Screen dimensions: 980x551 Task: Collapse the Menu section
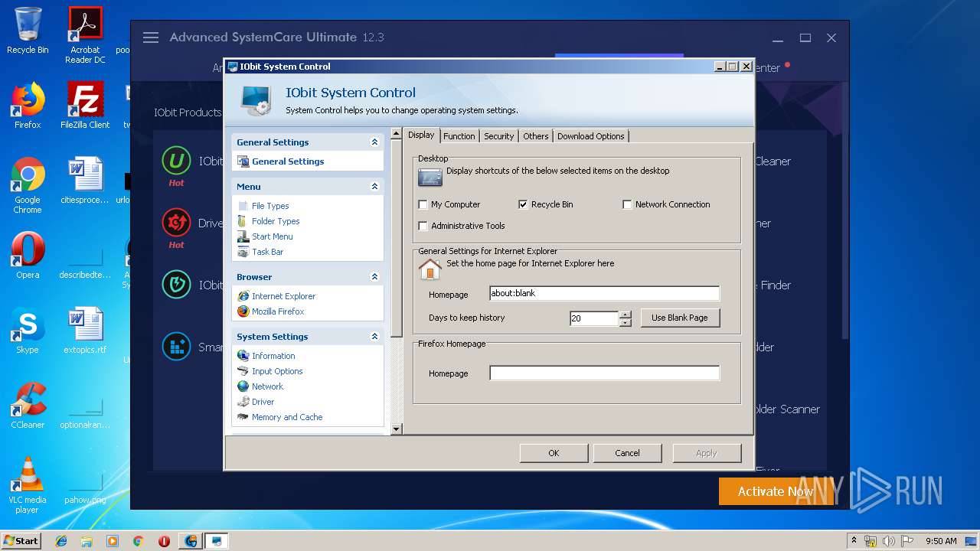(374, 187)
